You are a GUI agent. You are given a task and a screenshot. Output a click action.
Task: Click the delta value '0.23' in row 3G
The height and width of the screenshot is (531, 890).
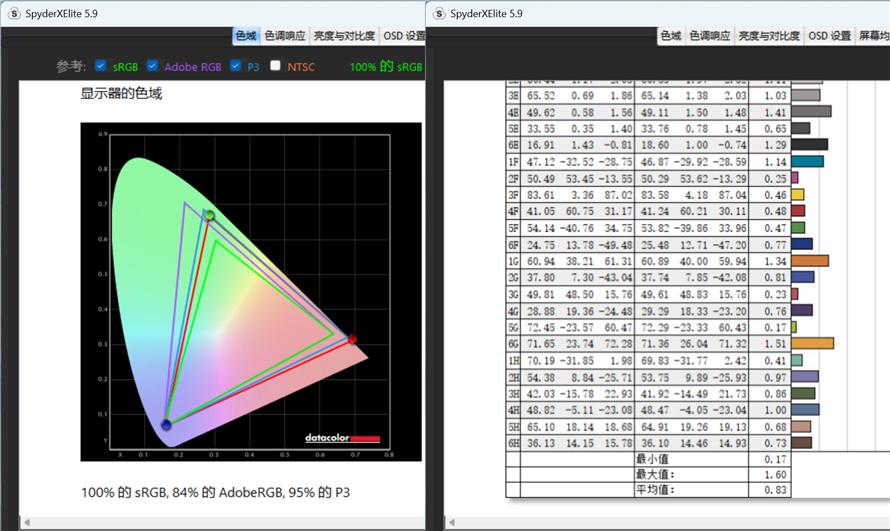pyautogui.click(x=775, y=294)
